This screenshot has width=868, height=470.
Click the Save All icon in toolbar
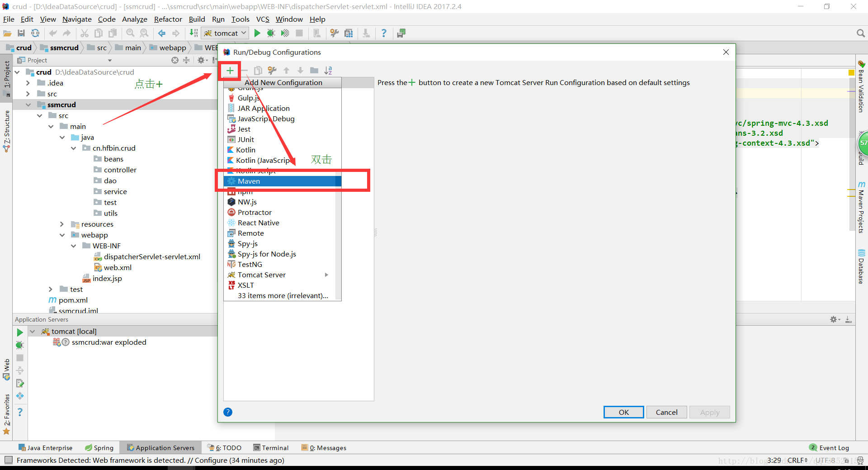[x=21, y=33]
